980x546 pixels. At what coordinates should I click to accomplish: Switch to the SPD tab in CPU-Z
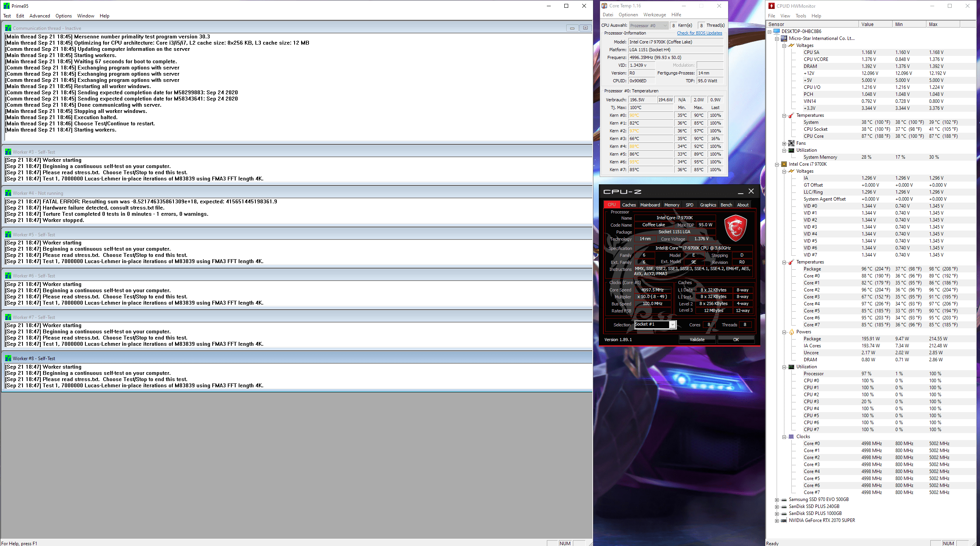[x=689, y=205]
